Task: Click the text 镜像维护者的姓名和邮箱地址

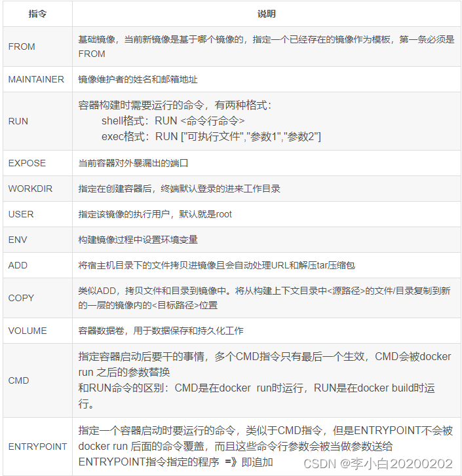Action: coord(138,79)
